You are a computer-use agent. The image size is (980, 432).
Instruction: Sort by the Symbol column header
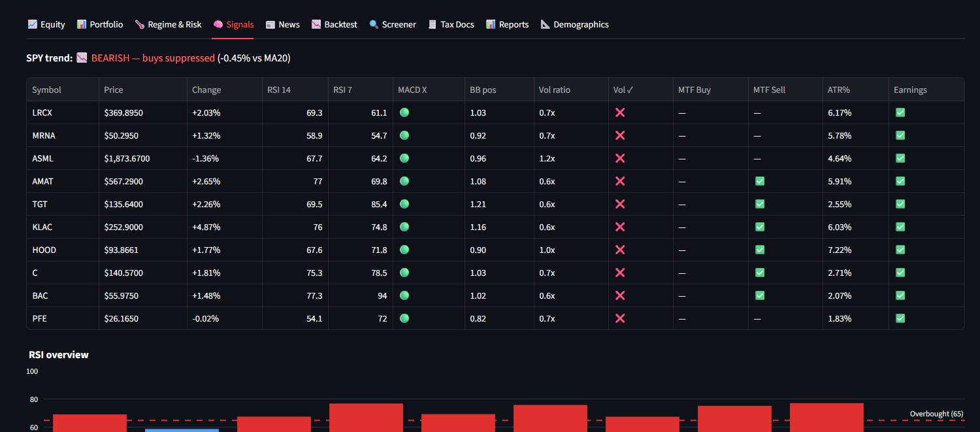63,90
